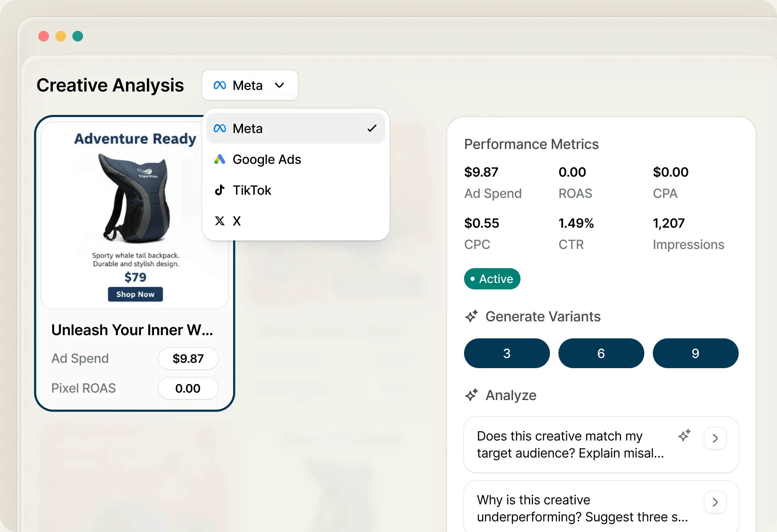Click the Active status badge

(x=492, y=279)
